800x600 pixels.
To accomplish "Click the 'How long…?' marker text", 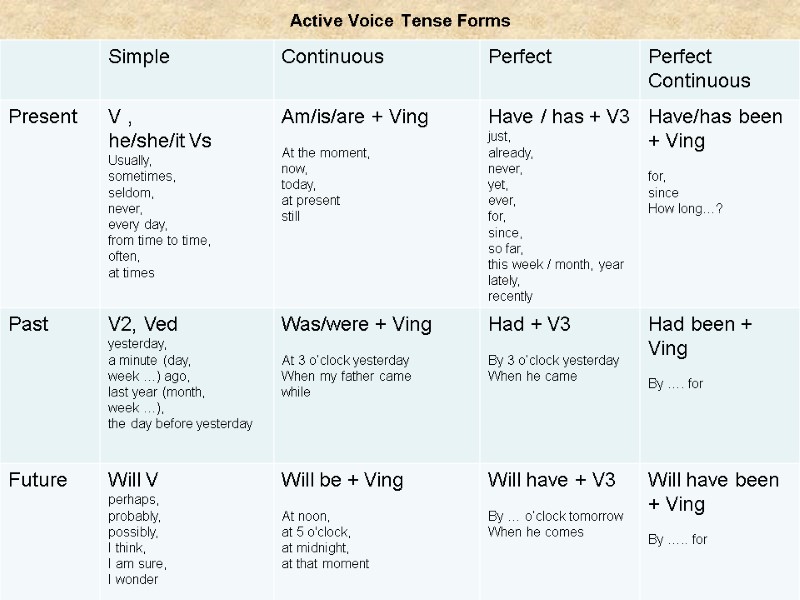I will pyautogui.click(x=685, y=208).
